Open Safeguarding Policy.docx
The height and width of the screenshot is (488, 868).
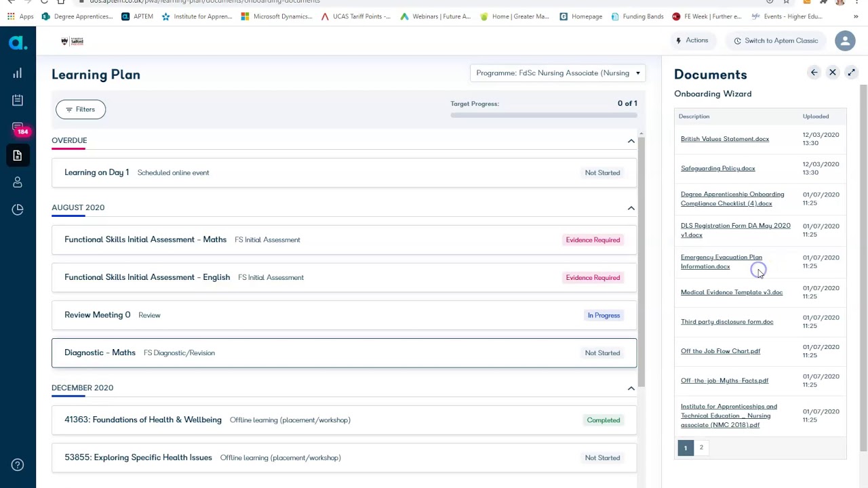coord(718,168)
